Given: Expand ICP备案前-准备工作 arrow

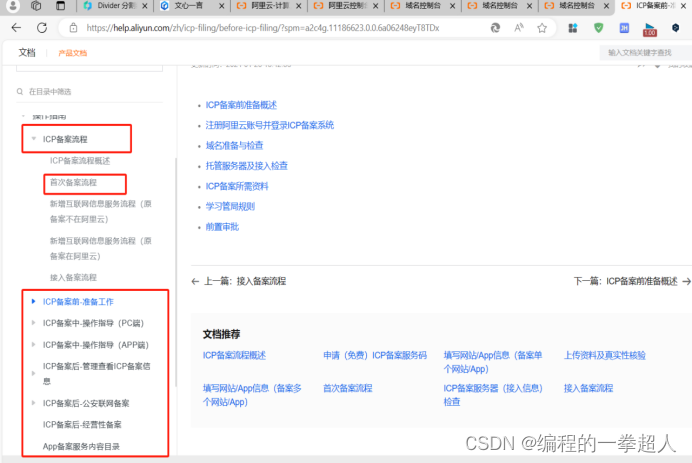Looking at the screenshot, I should [34, 301].
